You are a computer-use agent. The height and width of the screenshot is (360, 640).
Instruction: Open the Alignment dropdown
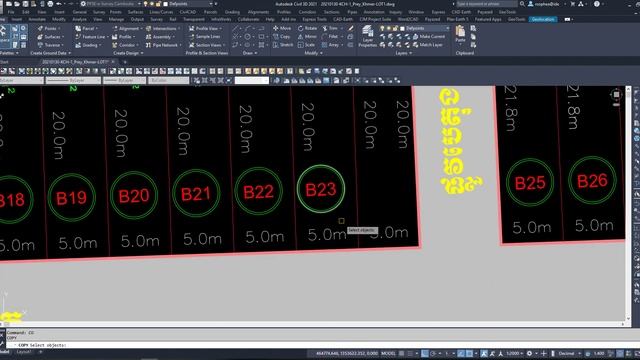pyautogui.click(x=127, y=28)
